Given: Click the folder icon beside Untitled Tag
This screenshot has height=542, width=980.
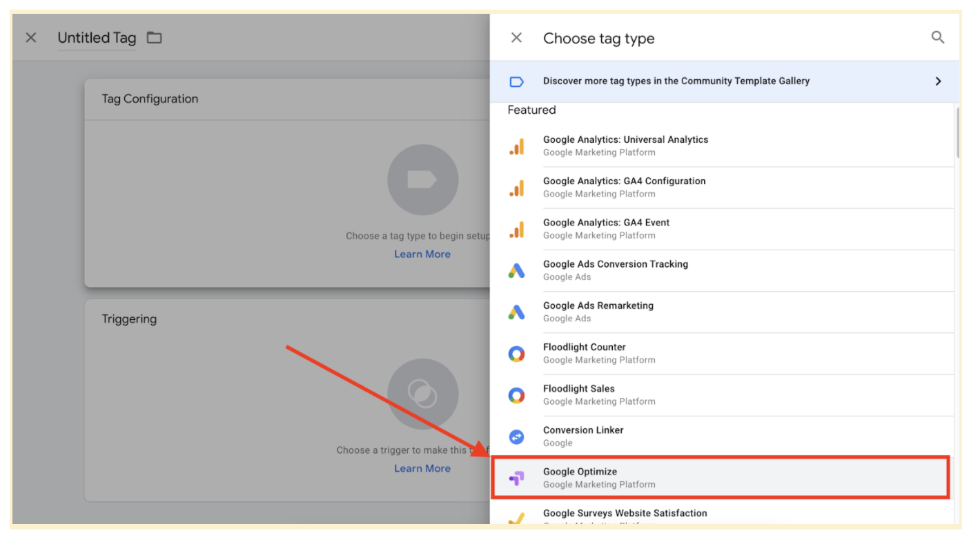Looking at the screenshot, I should coord(154,37).
